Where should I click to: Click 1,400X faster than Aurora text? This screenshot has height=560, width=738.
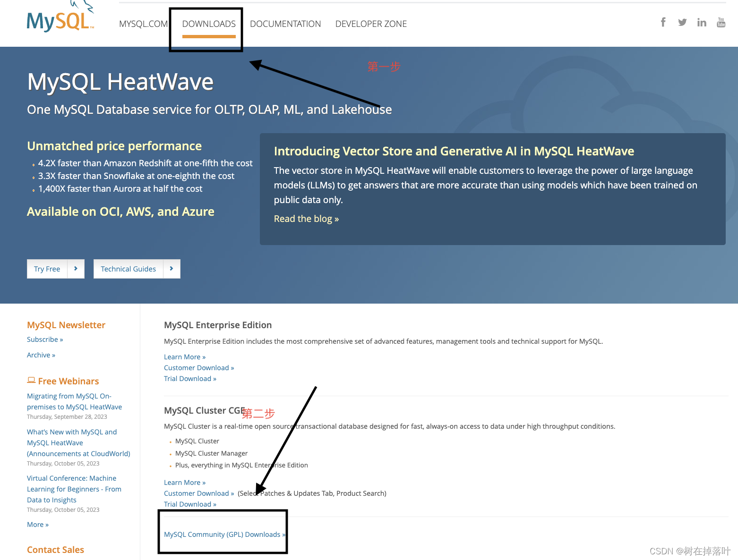(x=120, y=188)
